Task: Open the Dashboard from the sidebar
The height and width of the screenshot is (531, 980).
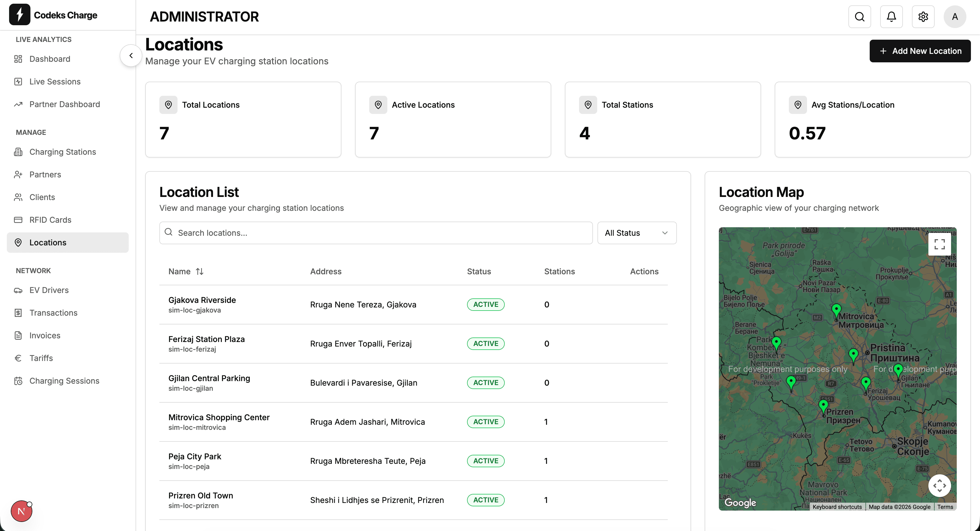Action: (x=49, y=59)
